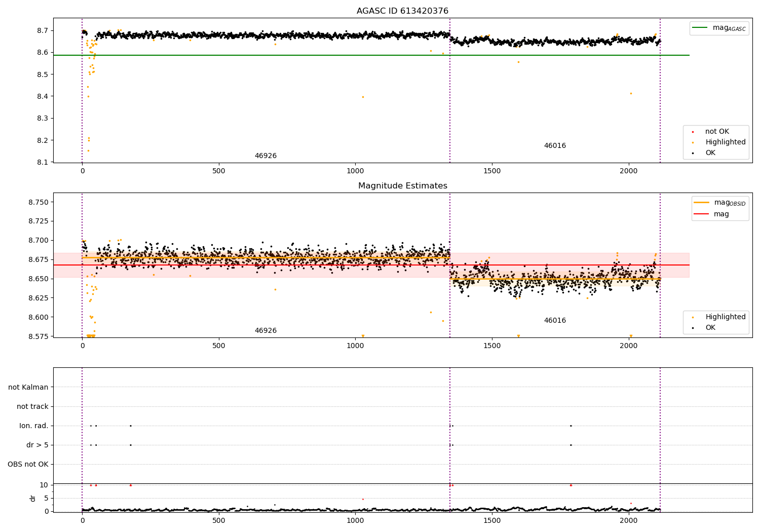Click the 'Highlighted' entry in top plot legend
The image size is (760, 532).
[x=726, y=142]
